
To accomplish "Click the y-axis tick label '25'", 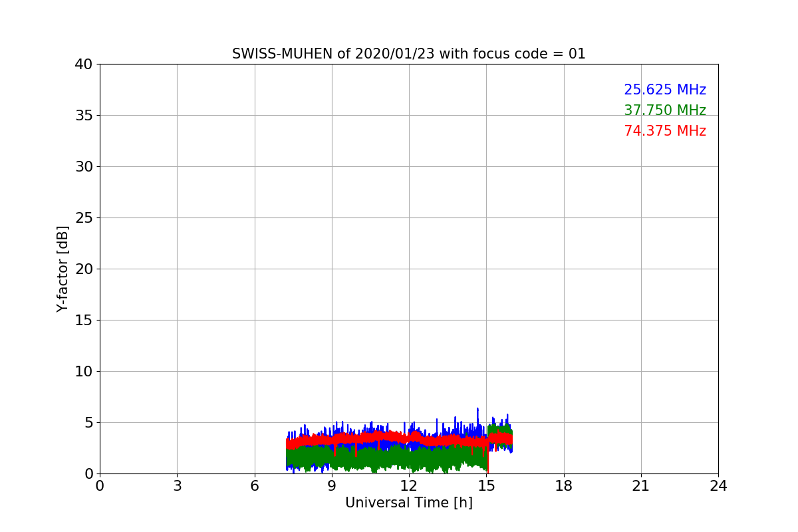I will pos(84,218).
